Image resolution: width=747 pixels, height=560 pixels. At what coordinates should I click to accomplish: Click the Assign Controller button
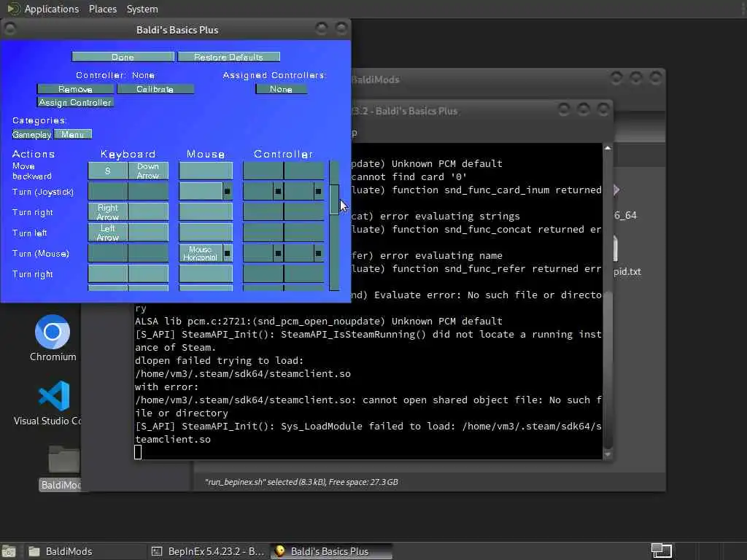point(75,102)
